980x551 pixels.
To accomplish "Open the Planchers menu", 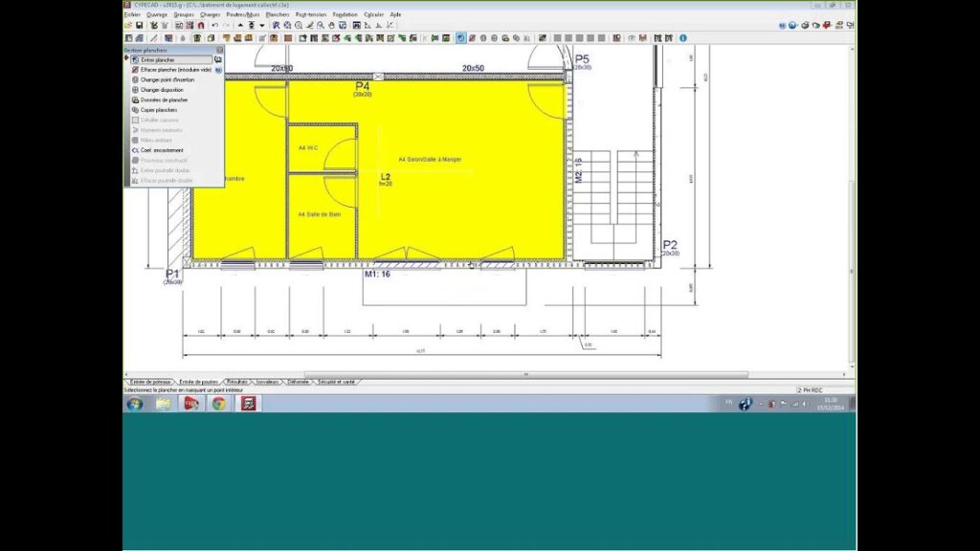I will pos(278,15).
